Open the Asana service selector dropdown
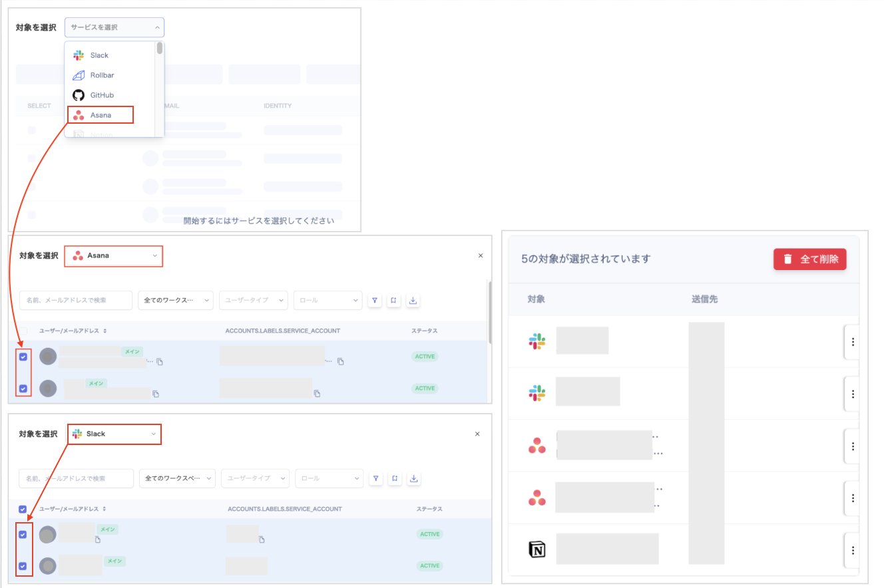884x588 pixels. (114, 255)
